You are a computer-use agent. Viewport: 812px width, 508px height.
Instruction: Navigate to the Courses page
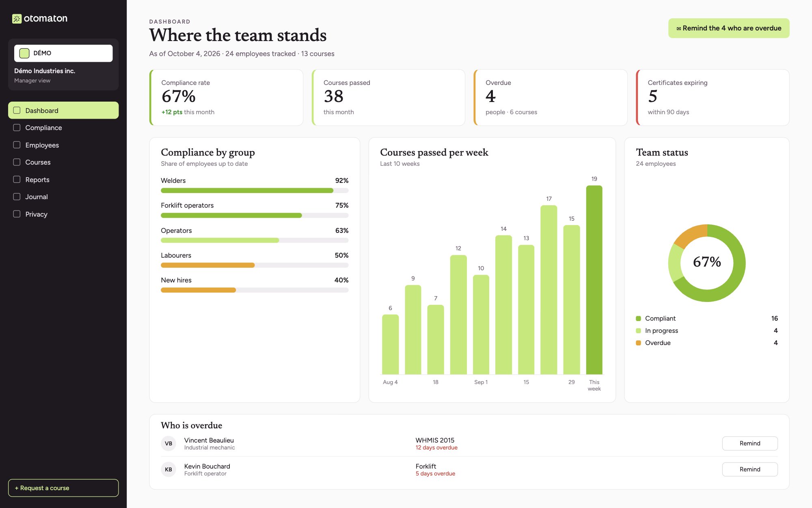[x=63, y=162]
